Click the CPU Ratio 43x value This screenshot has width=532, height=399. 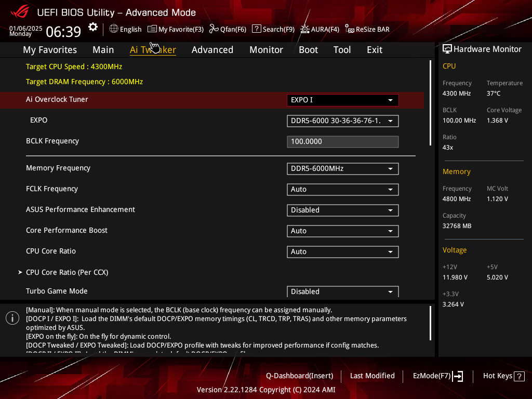click(x=447, y=148)
